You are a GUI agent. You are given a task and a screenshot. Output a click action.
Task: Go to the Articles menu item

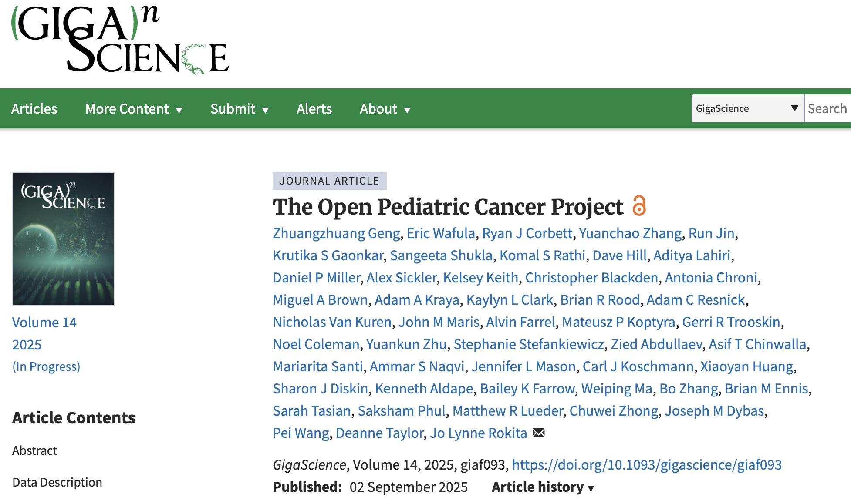point(34,109)
